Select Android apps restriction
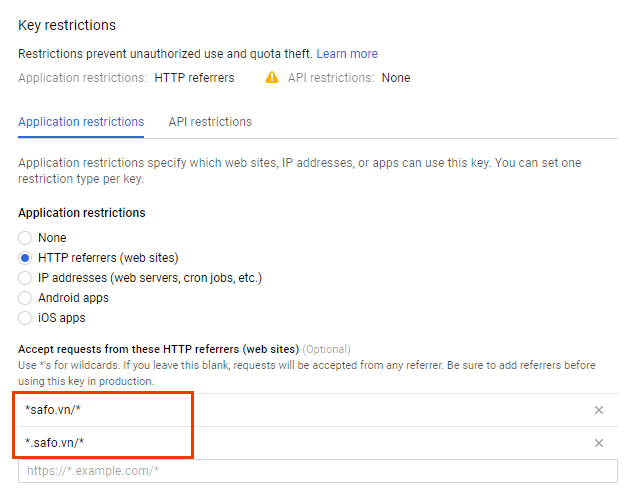630x495 pixels. coord(25,298)
